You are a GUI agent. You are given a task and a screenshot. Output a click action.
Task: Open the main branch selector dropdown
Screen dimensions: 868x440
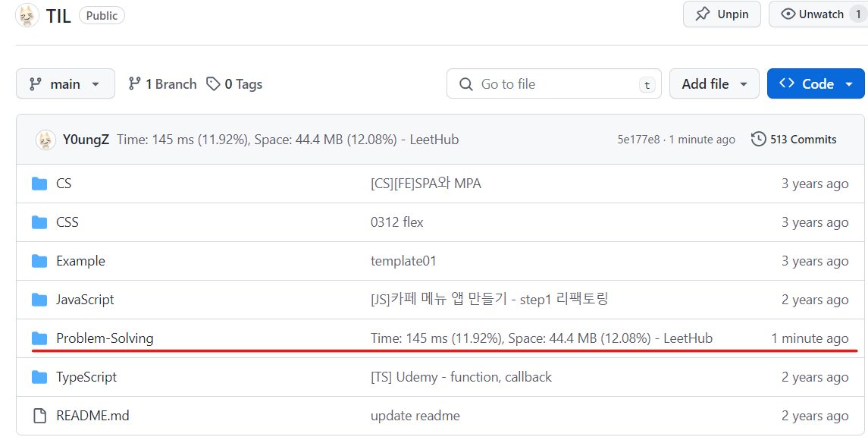(65, 83)
